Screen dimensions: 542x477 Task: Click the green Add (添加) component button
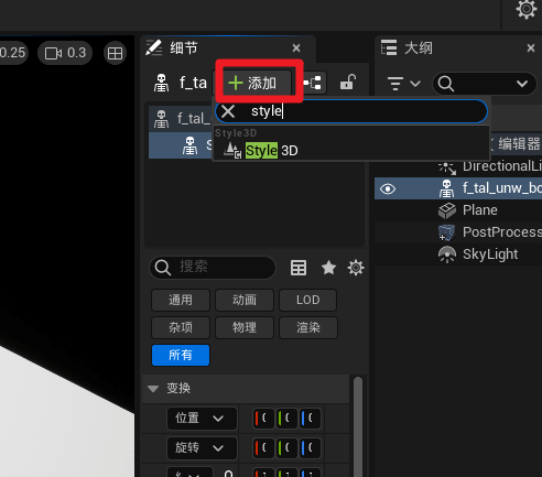256,83
